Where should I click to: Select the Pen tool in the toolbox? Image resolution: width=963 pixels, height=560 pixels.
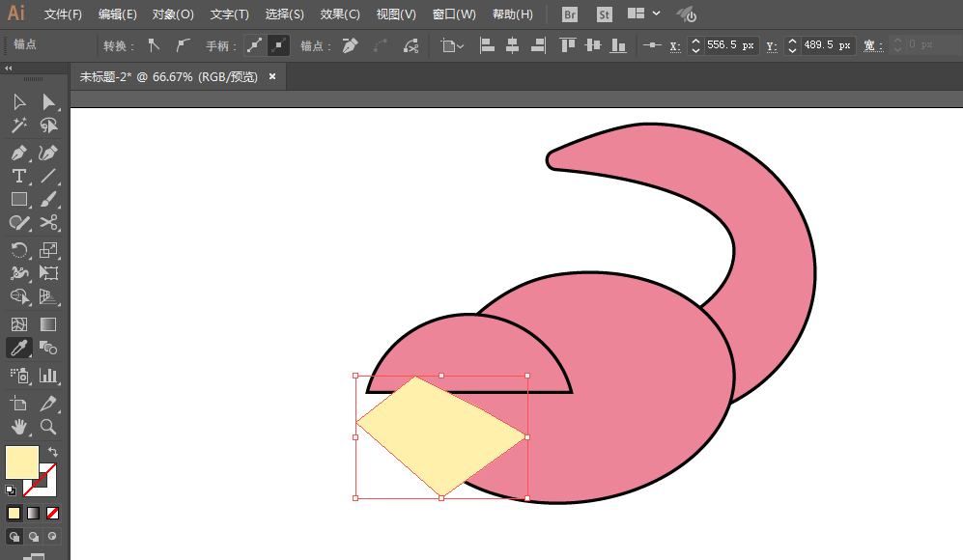19,153
